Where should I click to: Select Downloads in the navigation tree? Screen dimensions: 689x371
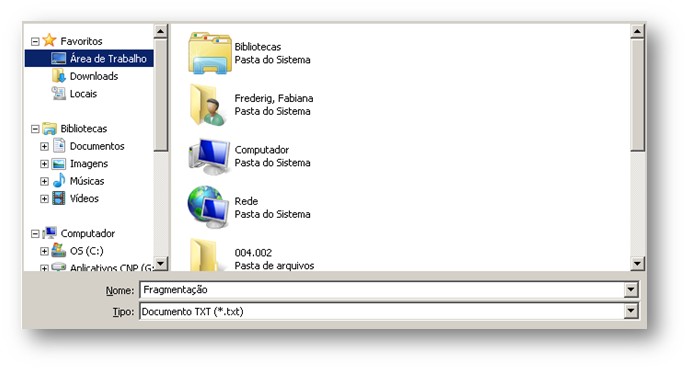point(94,76)
